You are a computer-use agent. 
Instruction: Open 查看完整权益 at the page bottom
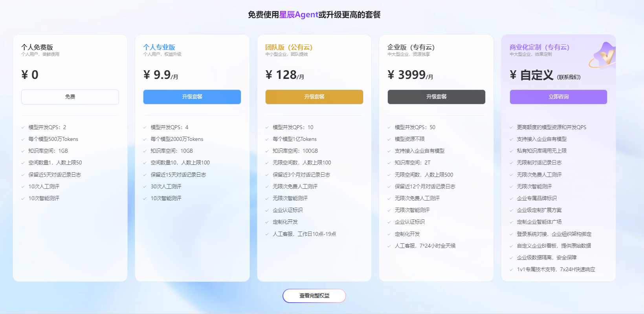(314, 296)
